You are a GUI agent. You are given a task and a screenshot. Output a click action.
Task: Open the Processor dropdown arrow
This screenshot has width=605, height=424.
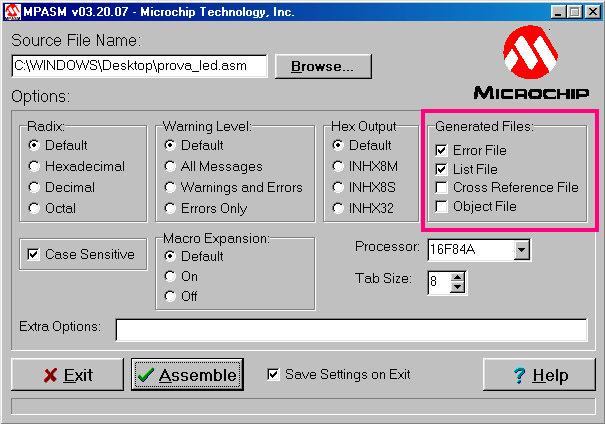coord(522,250)
